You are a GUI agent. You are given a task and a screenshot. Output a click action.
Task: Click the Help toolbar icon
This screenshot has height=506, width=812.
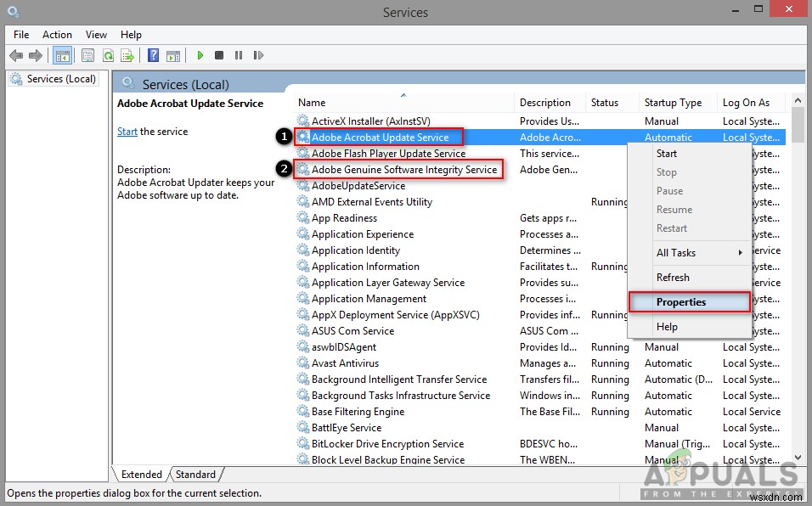point(152,55)
